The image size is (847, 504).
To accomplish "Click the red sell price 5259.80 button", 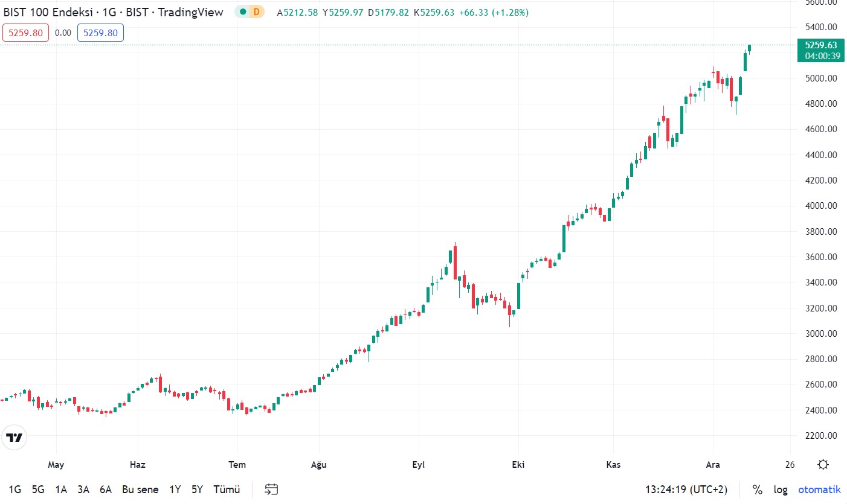I will click(25, 33).
